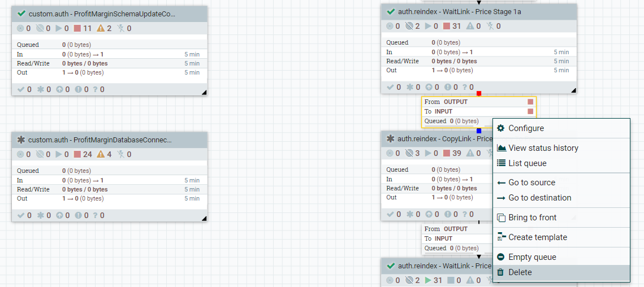Click Out row in ProfitMarginDatabaseConnec
The width and height of the screenshot is (644, 287).
point(109,198)
